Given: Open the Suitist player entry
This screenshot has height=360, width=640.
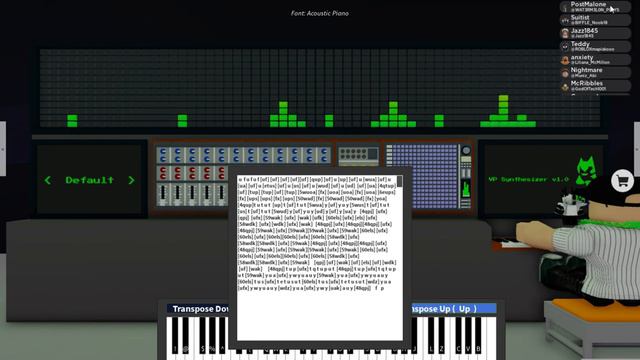Looking at the screenshot, I should [595, 20].
